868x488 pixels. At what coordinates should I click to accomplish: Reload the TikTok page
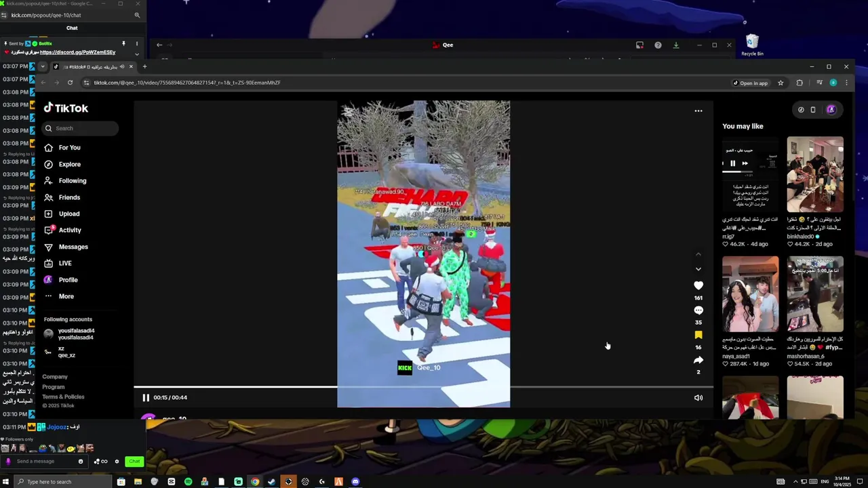[x=70, y=83]
